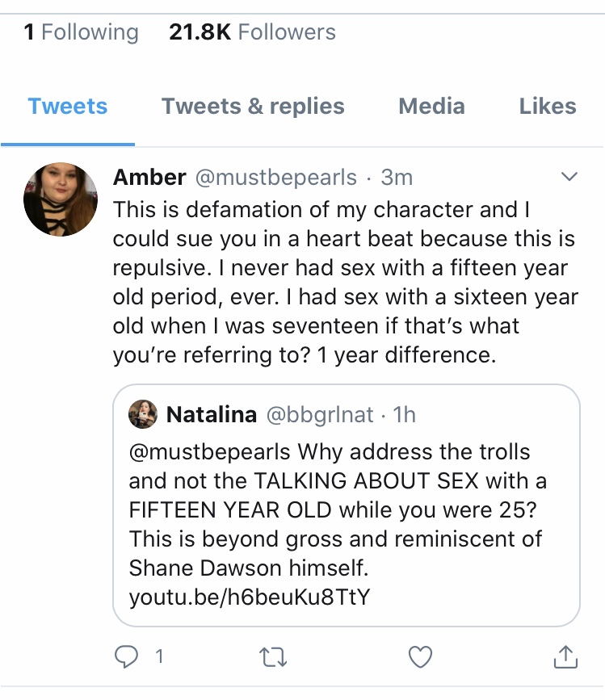The image size is (605, 700).
Task: Open the Likes tab
Action: point(548,107)
